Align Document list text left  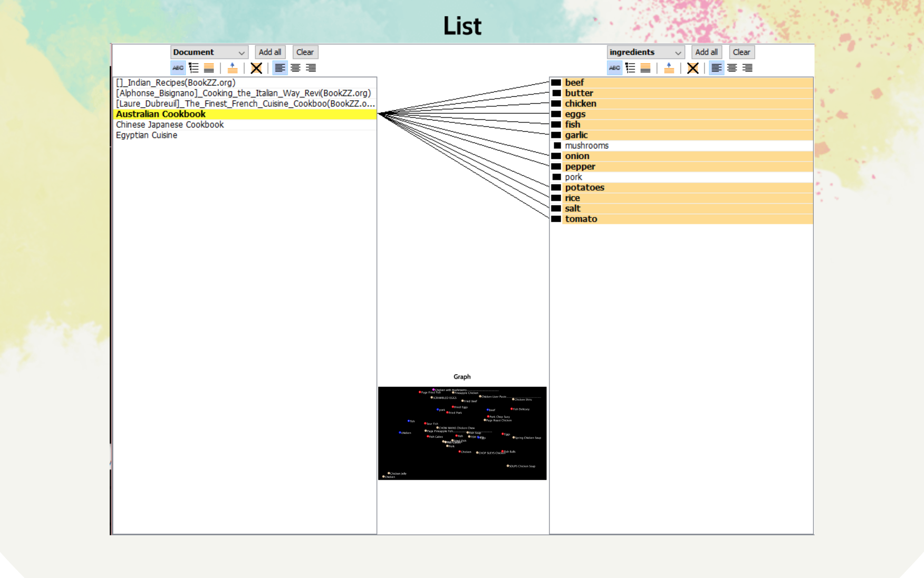[x=280, y=68]
